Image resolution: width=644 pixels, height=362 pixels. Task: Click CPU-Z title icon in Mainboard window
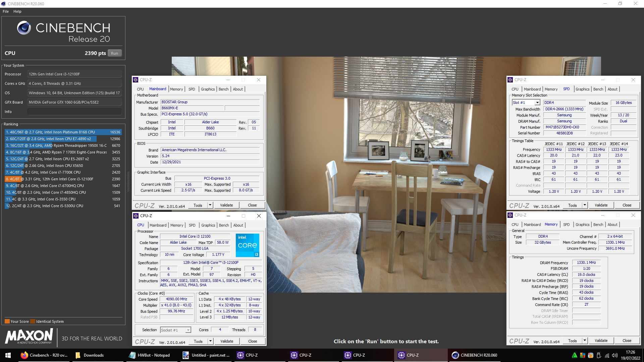[x=136, y=80]
